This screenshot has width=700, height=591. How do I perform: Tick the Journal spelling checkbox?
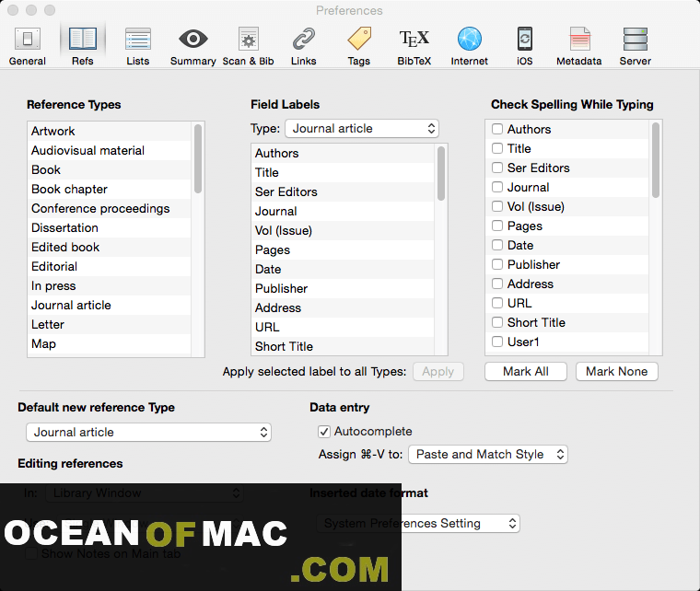[x=497, y=187]
